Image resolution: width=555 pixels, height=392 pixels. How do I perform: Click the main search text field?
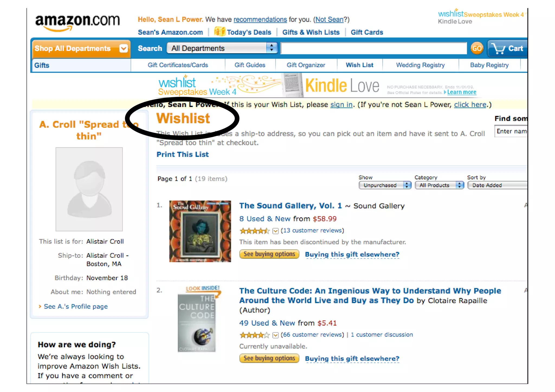[x=373, y=48]
